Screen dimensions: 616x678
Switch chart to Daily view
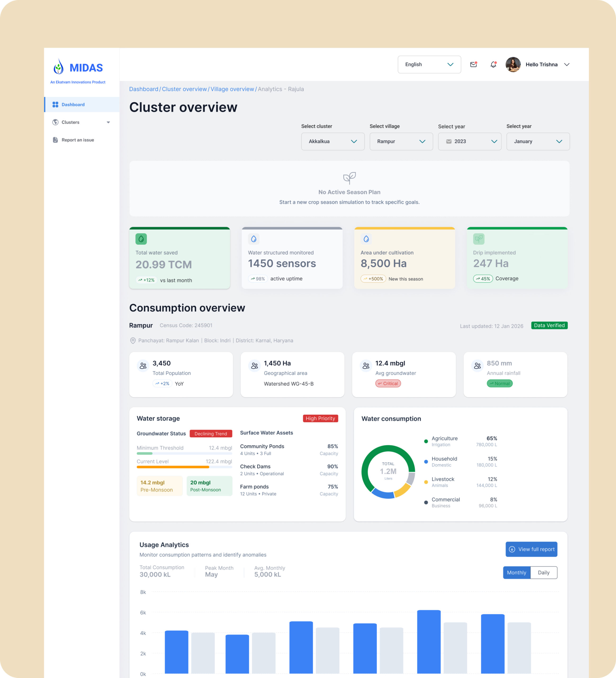[x=543, y=572]
